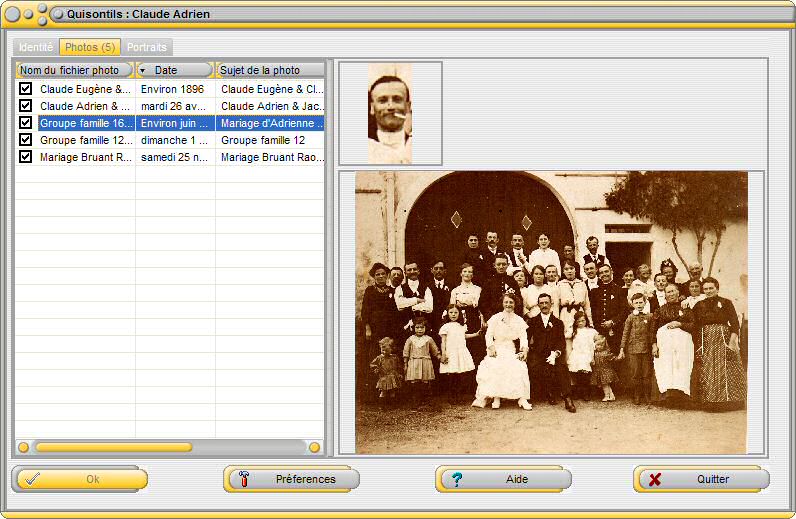Screen dimensions: 796x519
Task: Click the round icon left of the window title
Action: pyautogui.click(x=58, y=14)
